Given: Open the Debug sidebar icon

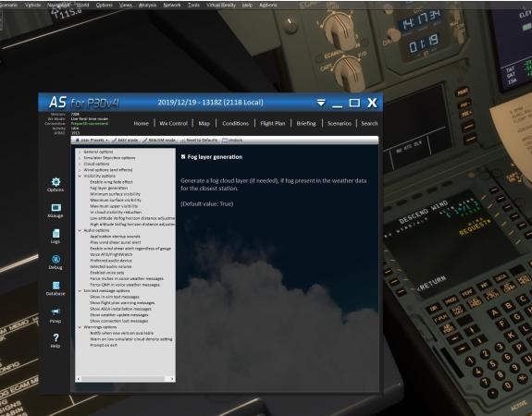Looking at the screenshot, I should pos(56,260).
